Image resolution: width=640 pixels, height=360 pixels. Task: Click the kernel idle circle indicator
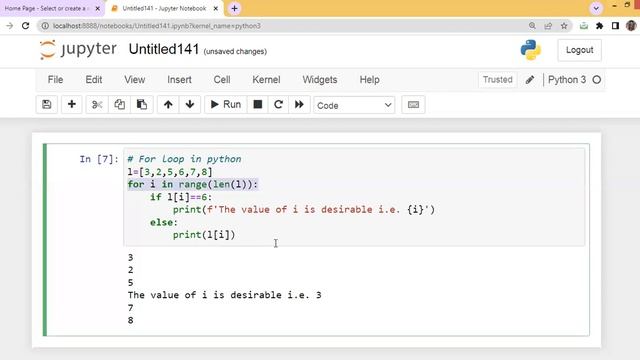pyautogui.click(x=597, y=80)
